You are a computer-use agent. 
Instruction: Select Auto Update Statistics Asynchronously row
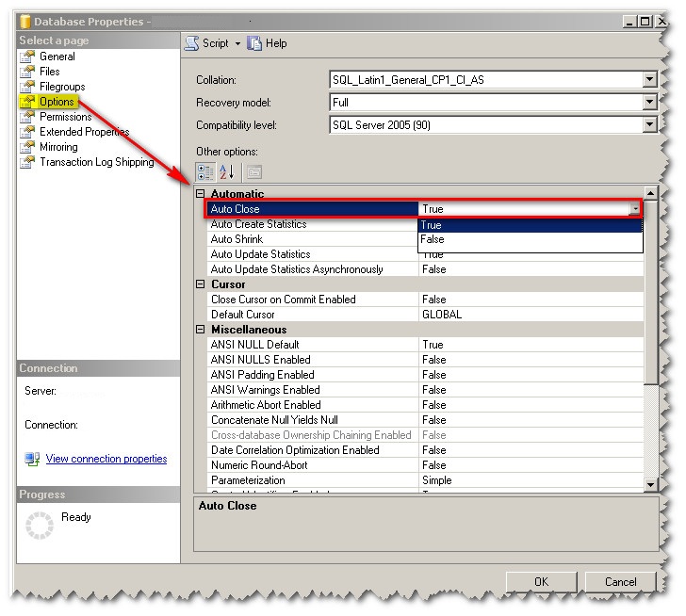pos(425,269)
